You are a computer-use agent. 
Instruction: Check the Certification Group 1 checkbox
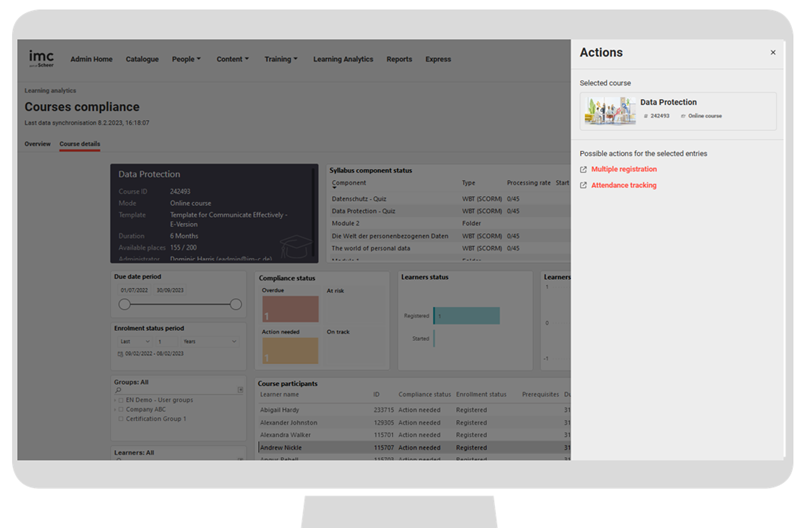click(121, 419)
